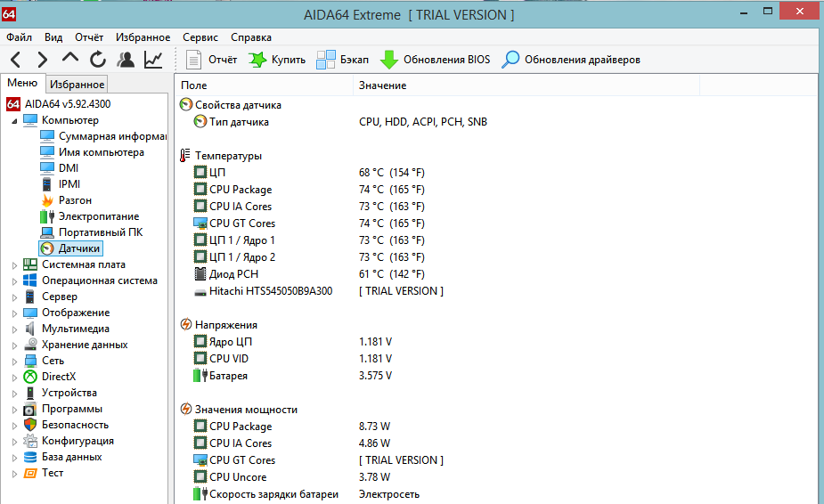Screen dimensions: 824x504
Task: Expand the Системная плата node
Action: (14, 265)
